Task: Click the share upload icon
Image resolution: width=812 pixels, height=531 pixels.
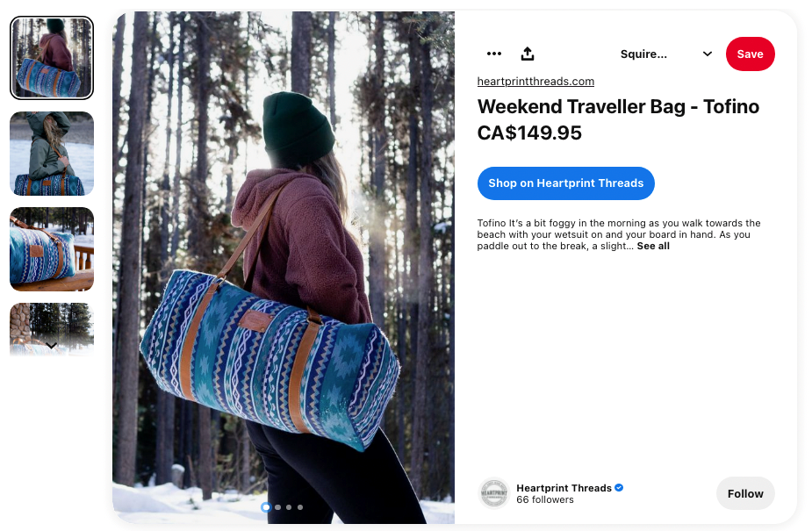Action: point(528,54)
